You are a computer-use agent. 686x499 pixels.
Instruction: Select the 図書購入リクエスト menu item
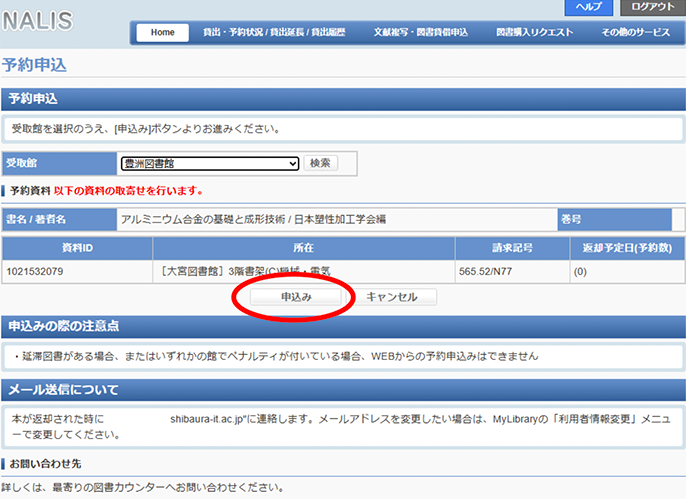(x=534, y=33)
